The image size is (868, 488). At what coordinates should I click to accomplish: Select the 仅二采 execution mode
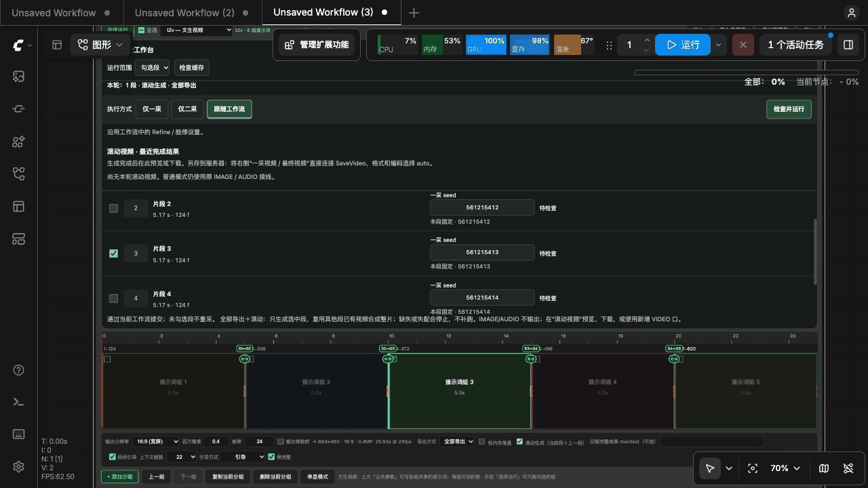pos(187,109)
